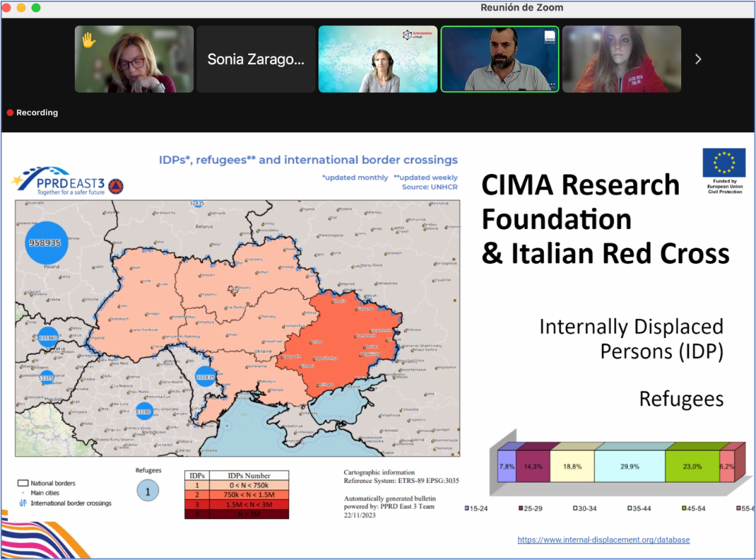Select the raised-hand participant video tile
This screenshot has width=756, height=560.
point(134,59)
